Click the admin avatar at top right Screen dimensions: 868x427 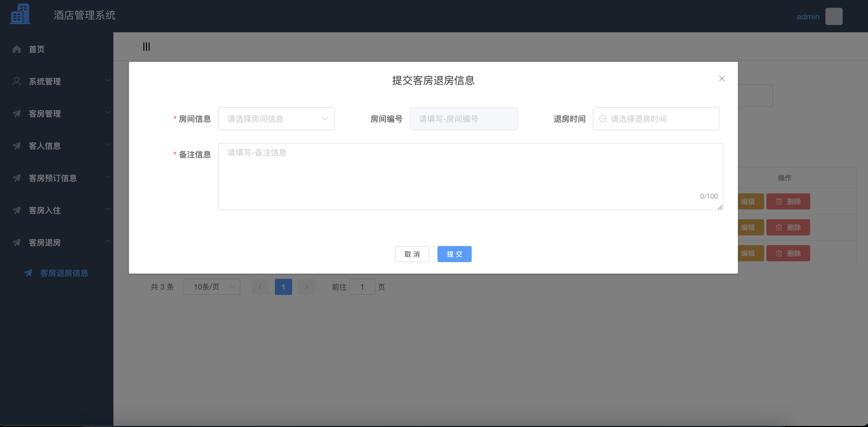[834, 16]
